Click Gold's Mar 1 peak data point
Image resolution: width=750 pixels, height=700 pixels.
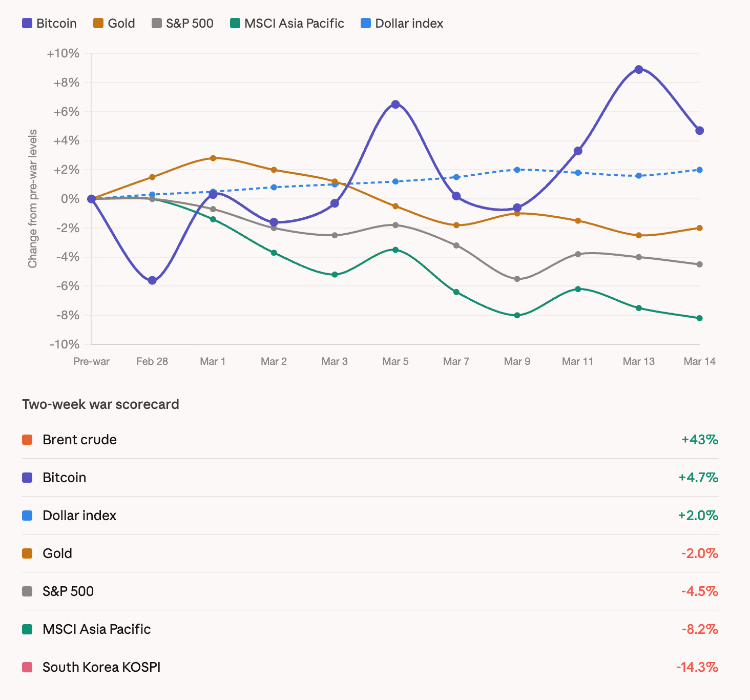pyautogui.click(x=213, y=158)
